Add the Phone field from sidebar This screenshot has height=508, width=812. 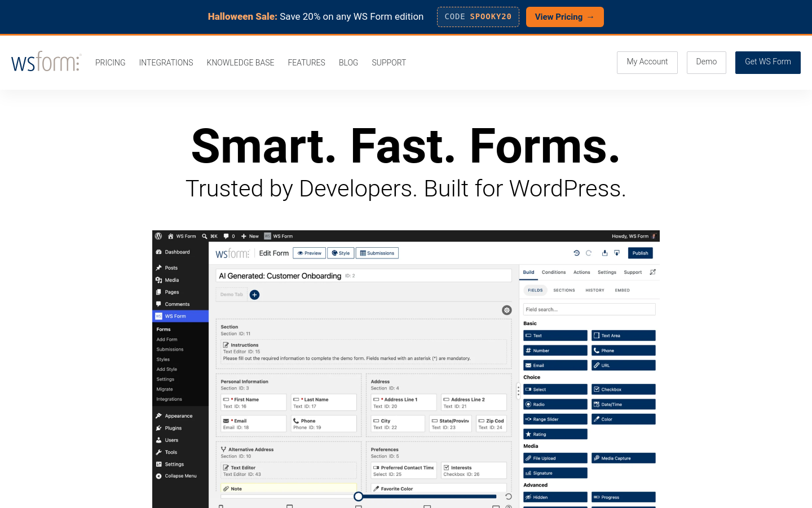[624, 351]
